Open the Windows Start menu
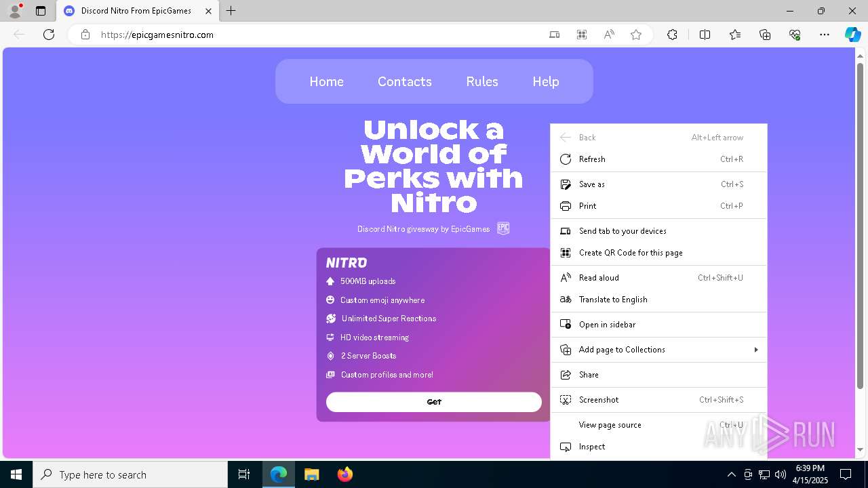The width and height of the screenshot is (868, 488). pyautogui.click(x=16, y=474)
